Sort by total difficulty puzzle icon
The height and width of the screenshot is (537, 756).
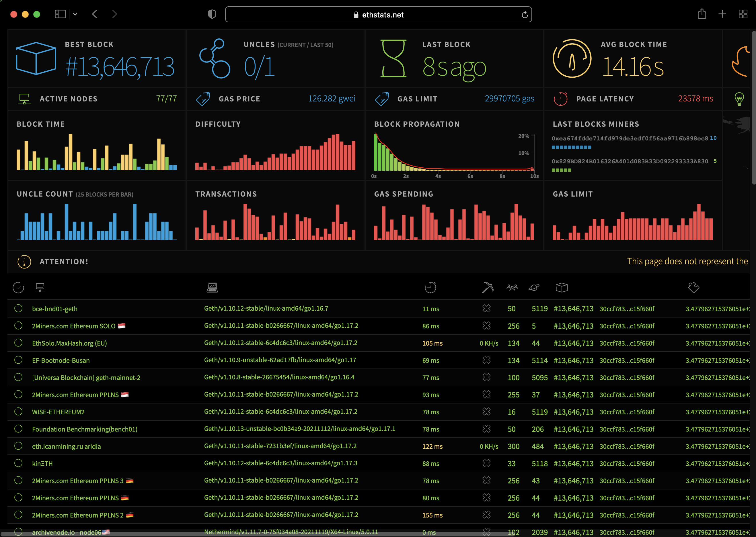tap(693, 287)
